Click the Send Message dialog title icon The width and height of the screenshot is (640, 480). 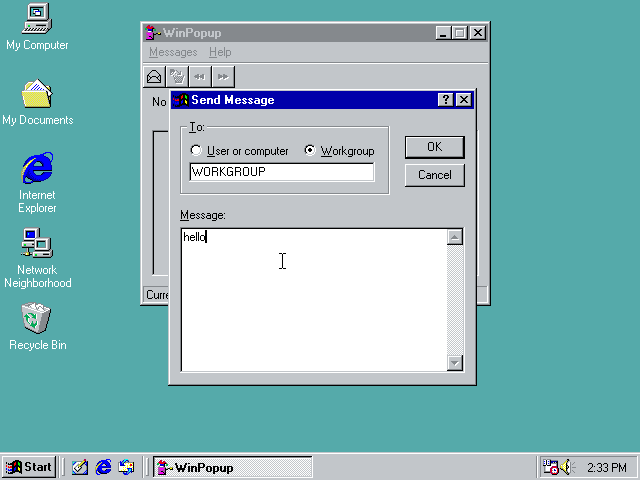[x=180, y=100]
